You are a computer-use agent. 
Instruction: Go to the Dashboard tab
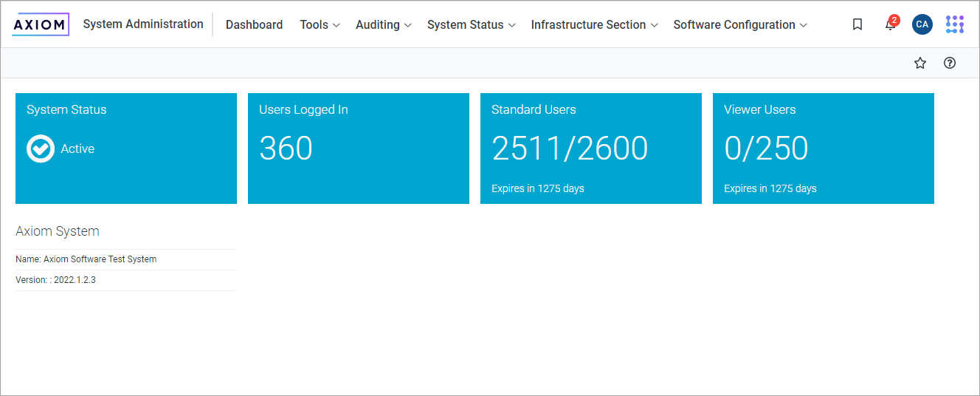(x=254, y=25)
